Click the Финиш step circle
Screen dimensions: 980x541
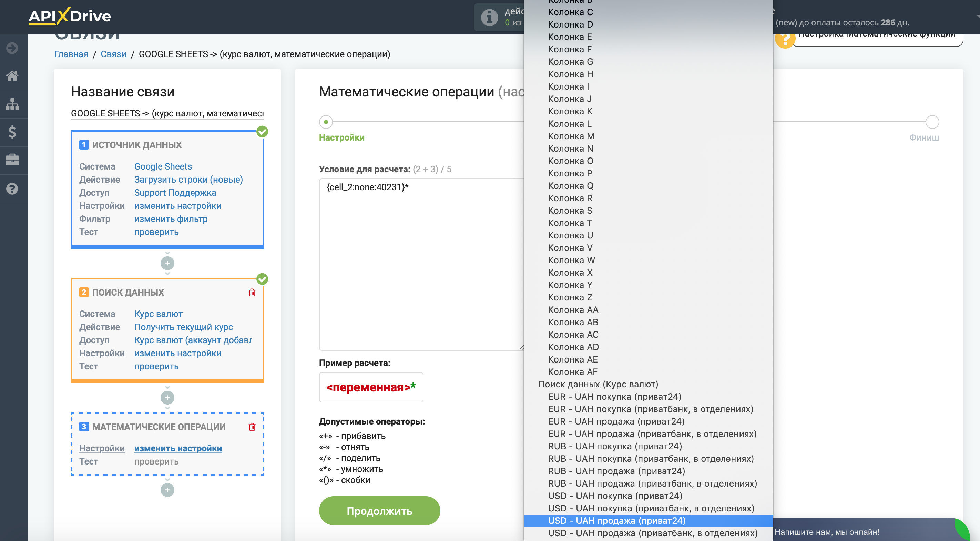(x=932, y=122)
